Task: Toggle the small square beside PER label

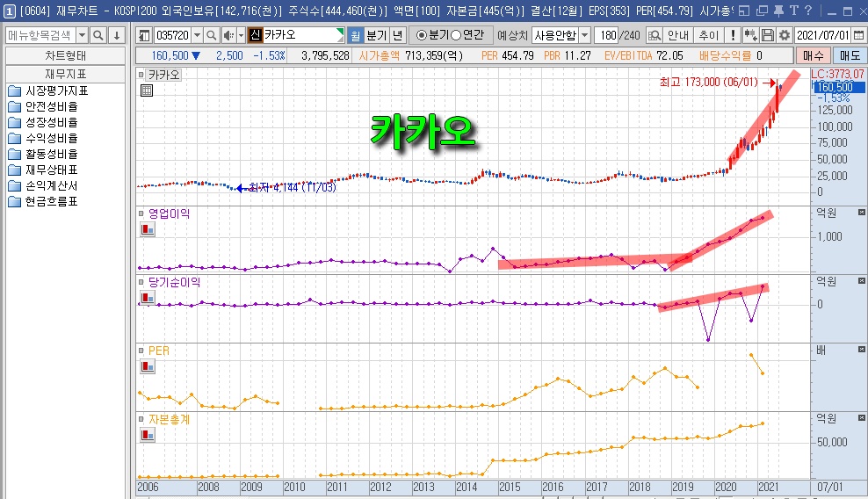Action: pos(141,351)
